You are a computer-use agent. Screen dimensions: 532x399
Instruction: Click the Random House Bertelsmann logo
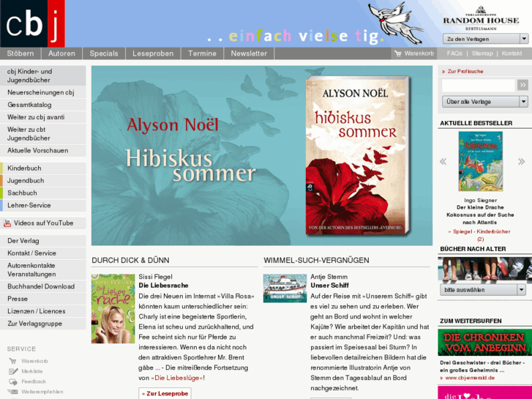point(481,19)
